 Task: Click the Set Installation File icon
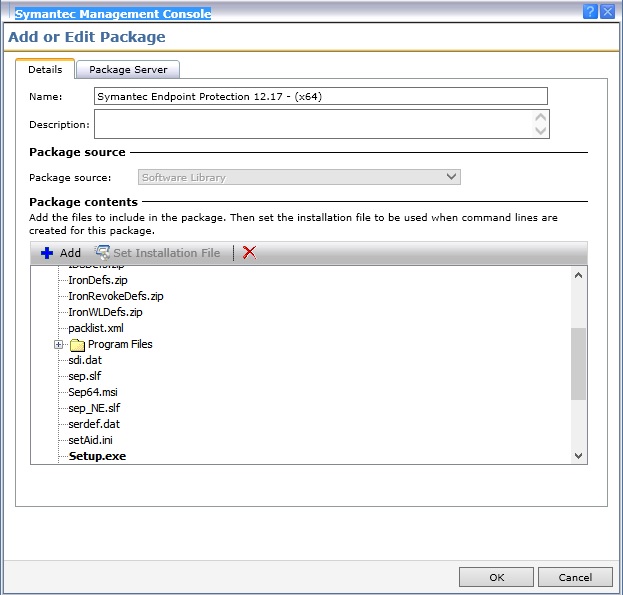tap(102, 253)
